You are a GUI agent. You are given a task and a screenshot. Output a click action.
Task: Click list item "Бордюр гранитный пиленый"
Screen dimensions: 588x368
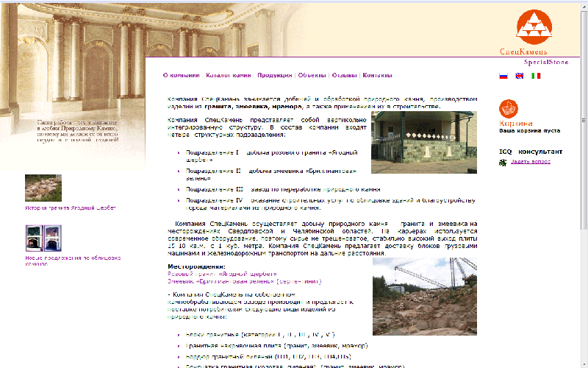tap(268, 357)
